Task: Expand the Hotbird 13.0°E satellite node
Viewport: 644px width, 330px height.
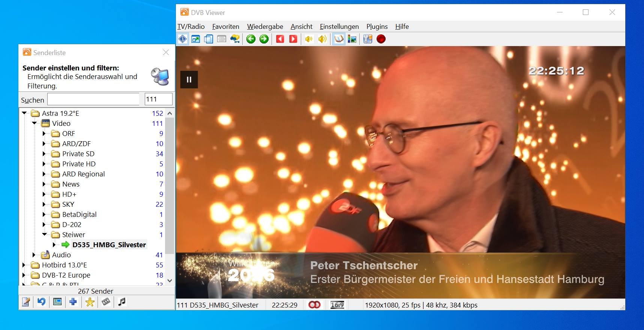Action: (x=24, y=265)
